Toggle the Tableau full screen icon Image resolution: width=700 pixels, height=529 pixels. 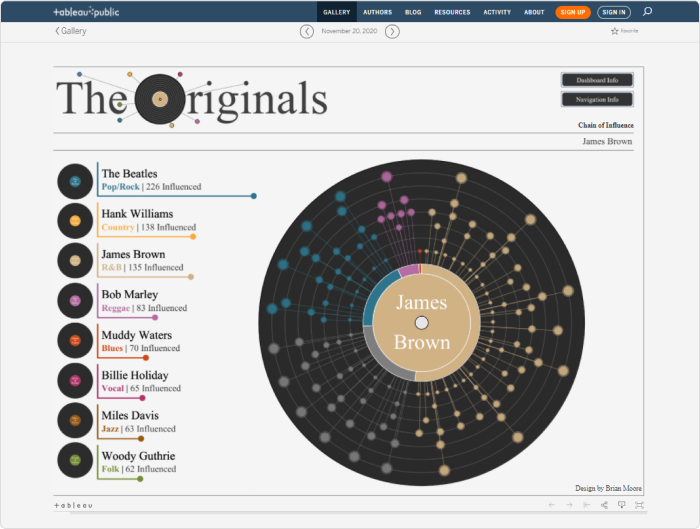[x=639, y=505]
